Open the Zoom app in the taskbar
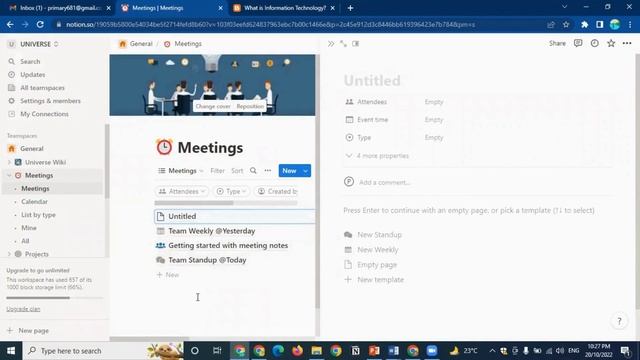The width and height of the screenshot is (640, 360). pos(432,351)
